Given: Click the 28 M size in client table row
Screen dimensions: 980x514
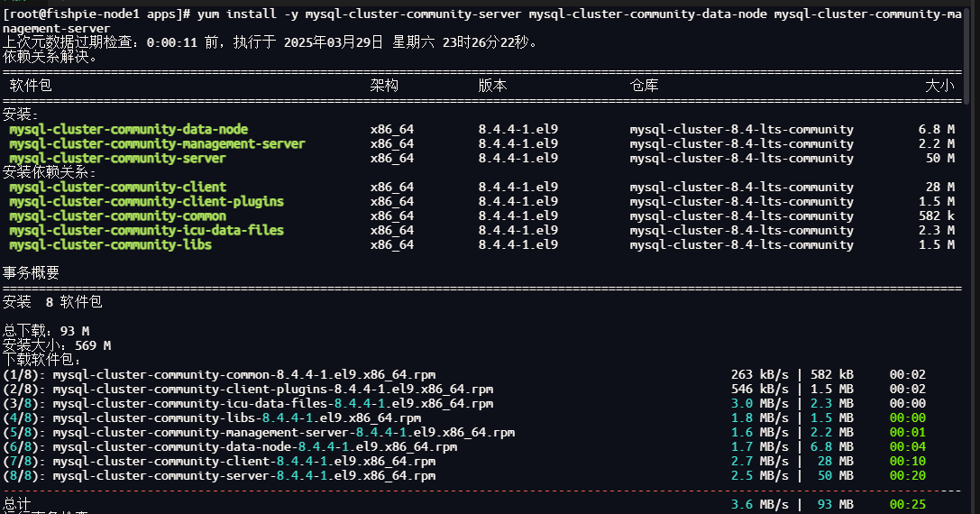Looking at the screenshot, I should [x=940, y=187].
